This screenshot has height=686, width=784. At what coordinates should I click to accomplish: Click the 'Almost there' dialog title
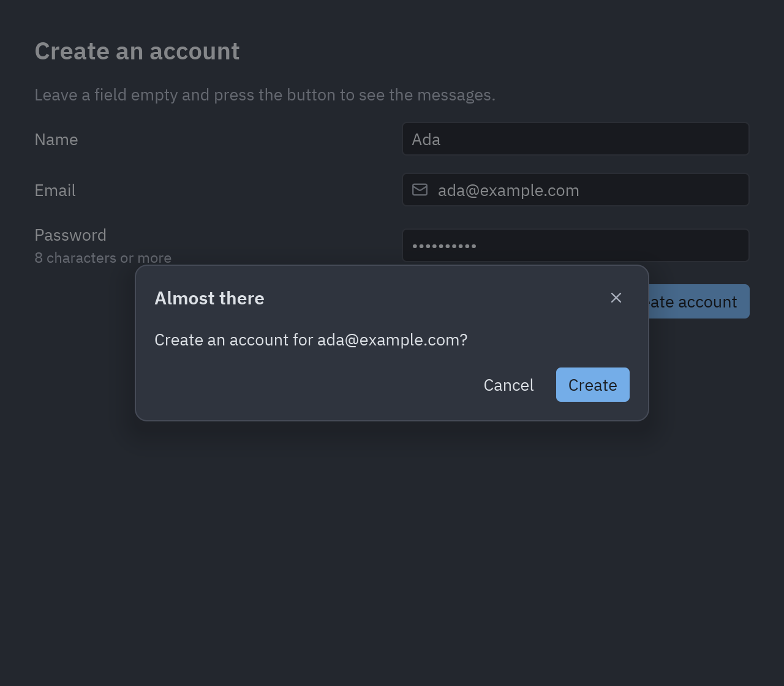(x=209, y=298)
